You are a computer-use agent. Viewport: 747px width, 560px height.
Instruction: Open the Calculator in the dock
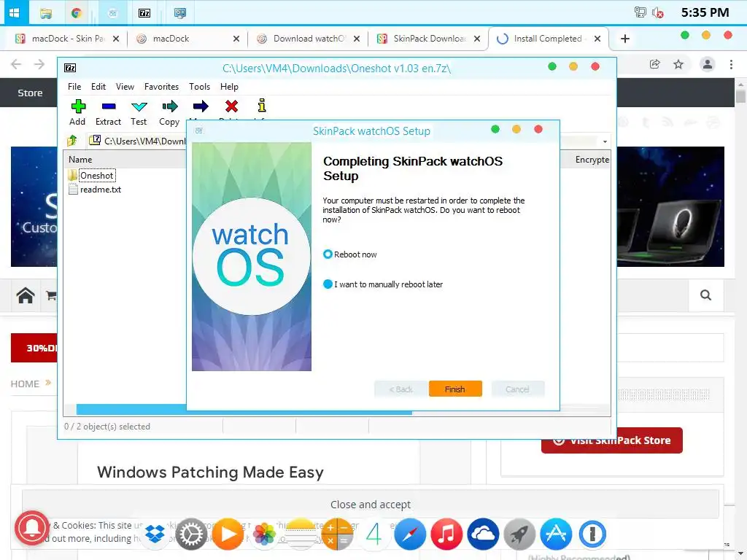click(x=337, y=534)
